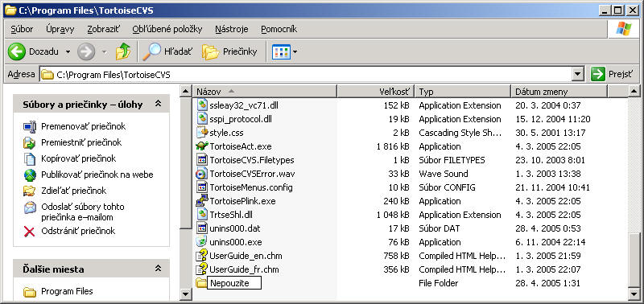Click Premenovať priečinok link
The width and height of the screenshot is (644, 304).
pos(84,126)
